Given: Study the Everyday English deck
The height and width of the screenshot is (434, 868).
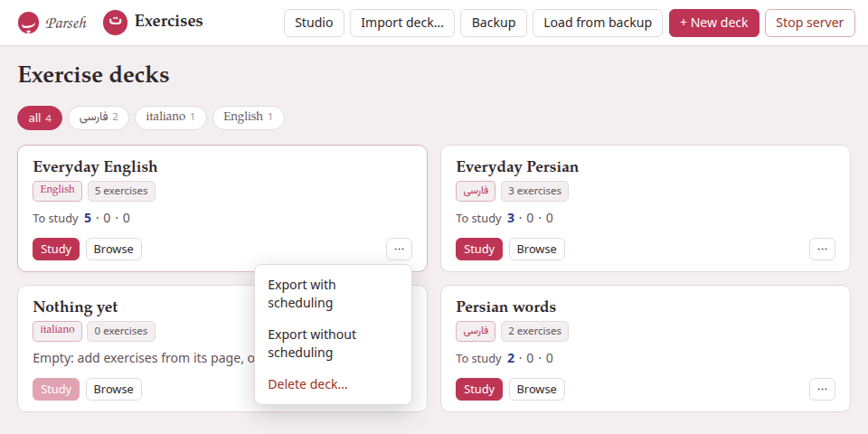Looking at the screenshot, I should [56, 250].
